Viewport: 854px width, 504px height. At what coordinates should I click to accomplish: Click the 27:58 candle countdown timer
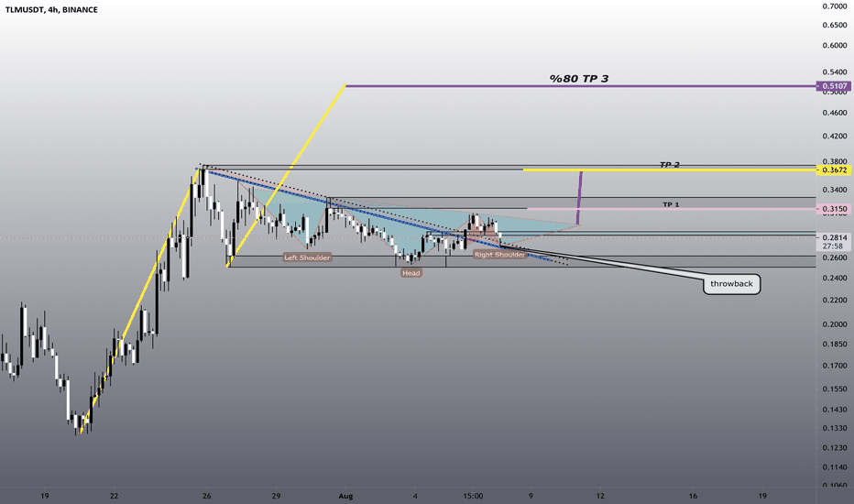click(834, 247)
